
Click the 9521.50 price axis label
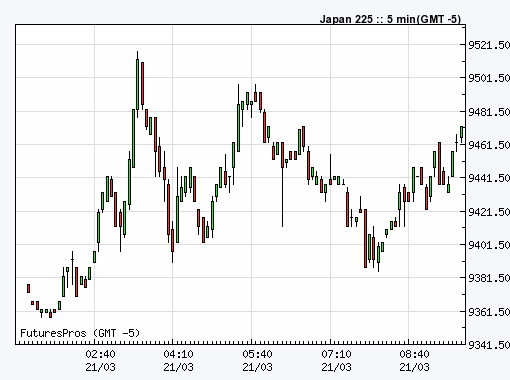tap(489, 45)
